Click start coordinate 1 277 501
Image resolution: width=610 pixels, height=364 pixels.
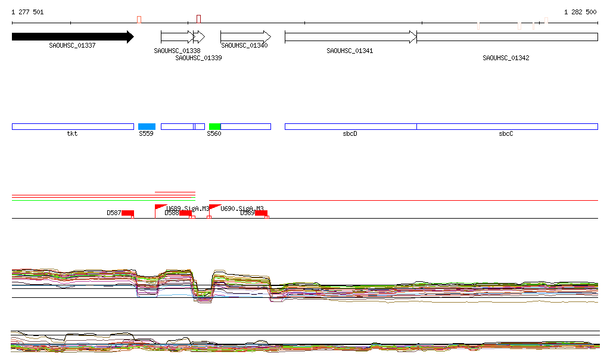(x=27, y=12)
